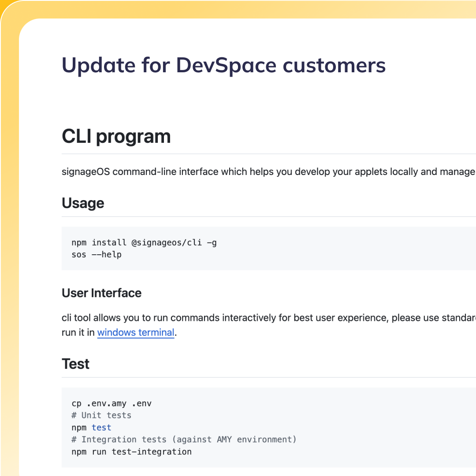This screenshot has width=476, height=476.
Task: Click the word "npm" before blue test keyword
Action: pyautogui.click(x=79, y=428)
